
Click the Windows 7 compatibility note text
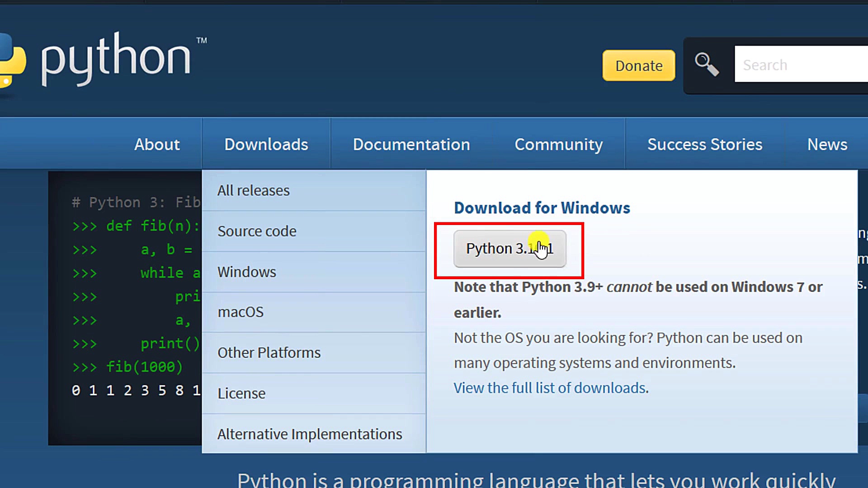[x=638, y=300]
